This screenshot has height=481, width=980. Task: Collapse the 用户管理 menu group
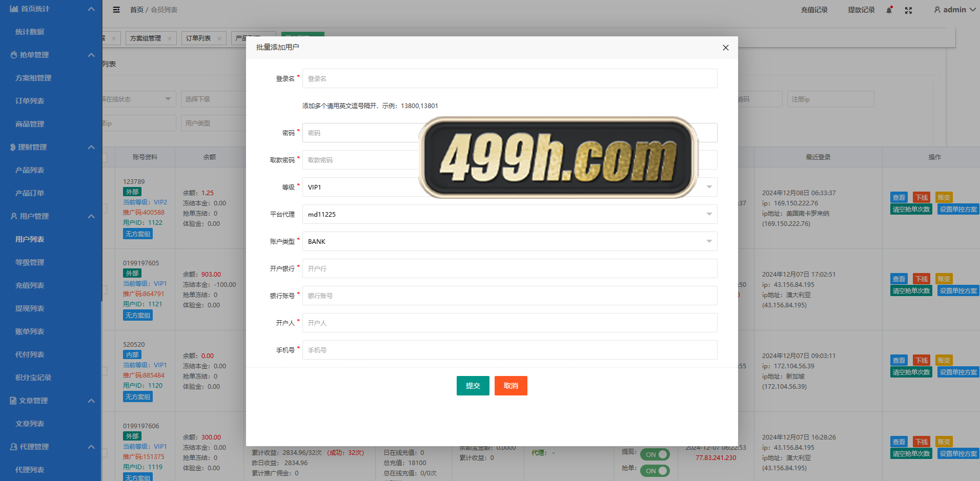(91, 216)
